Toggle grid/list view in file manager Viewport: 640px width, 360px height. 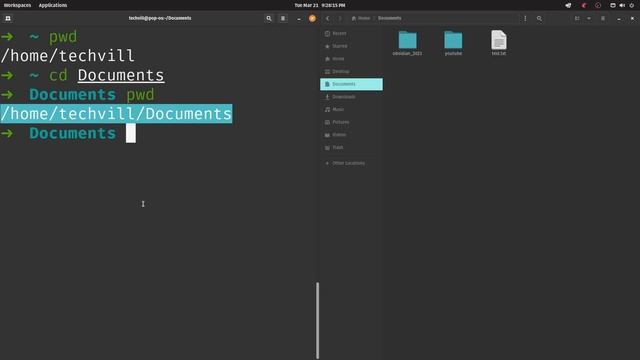pos(577,18)
